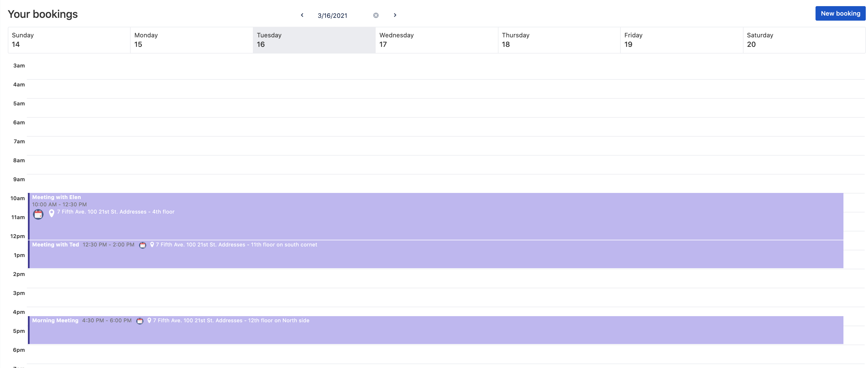Open the Meeting with Elen booking title
Viewport: 868px width, 368px height.
point(56,197)
